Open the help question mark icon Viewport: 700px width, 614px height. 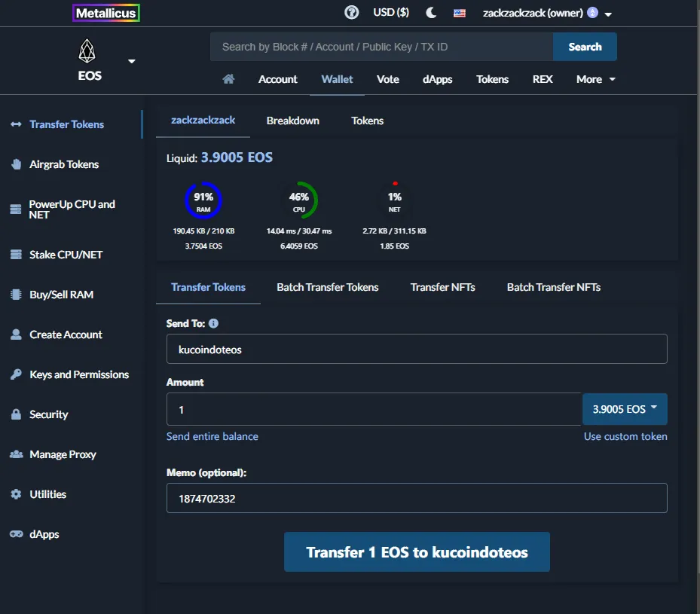(x=351, y=13)
